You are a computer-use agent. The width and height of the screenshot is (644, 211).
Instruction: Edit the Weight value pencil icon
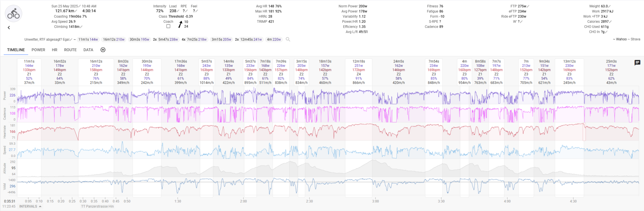tap(610, 6)
